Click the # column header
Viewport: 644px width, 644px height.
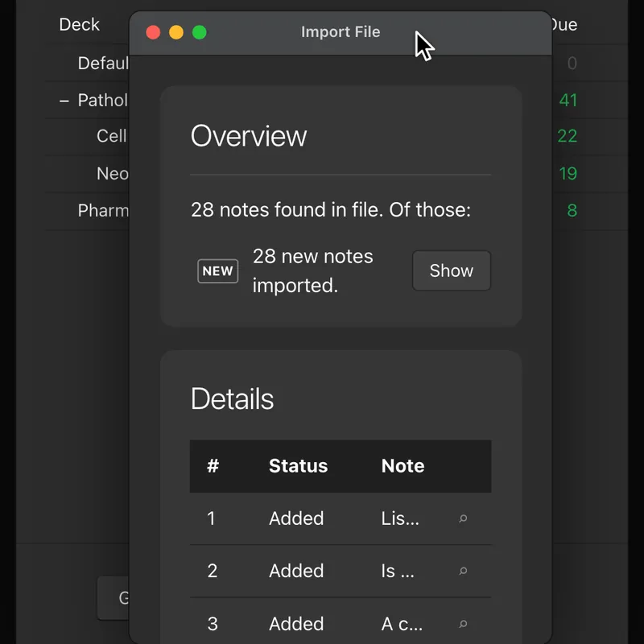pos(213,466)
